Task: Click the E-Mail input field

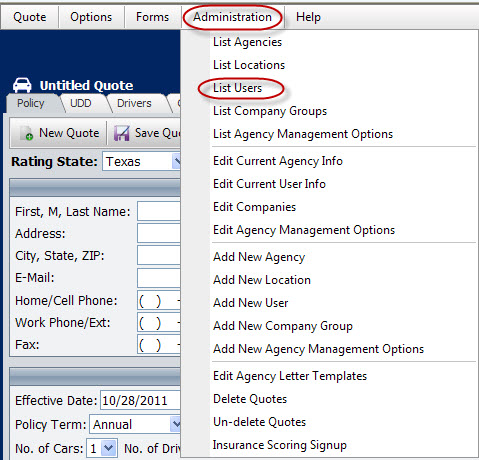Action: click(159, 278)
